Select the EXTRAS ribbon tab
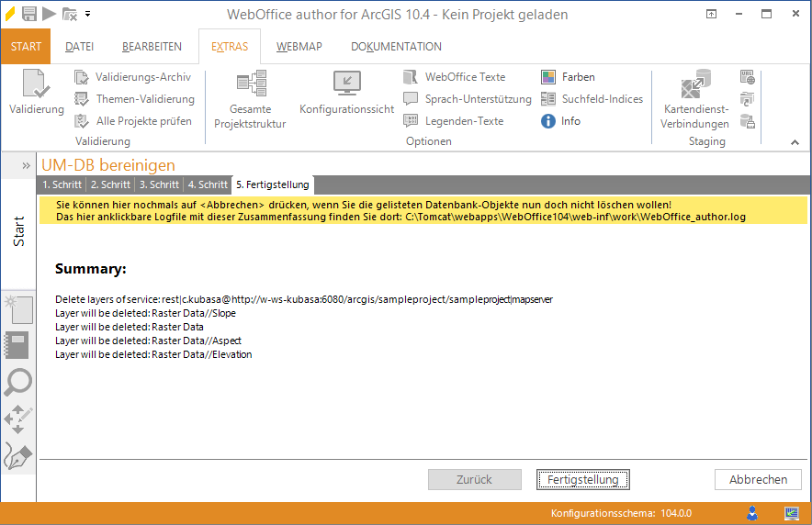The width and height of the screenshot is (812, 525). coord(230,47)
